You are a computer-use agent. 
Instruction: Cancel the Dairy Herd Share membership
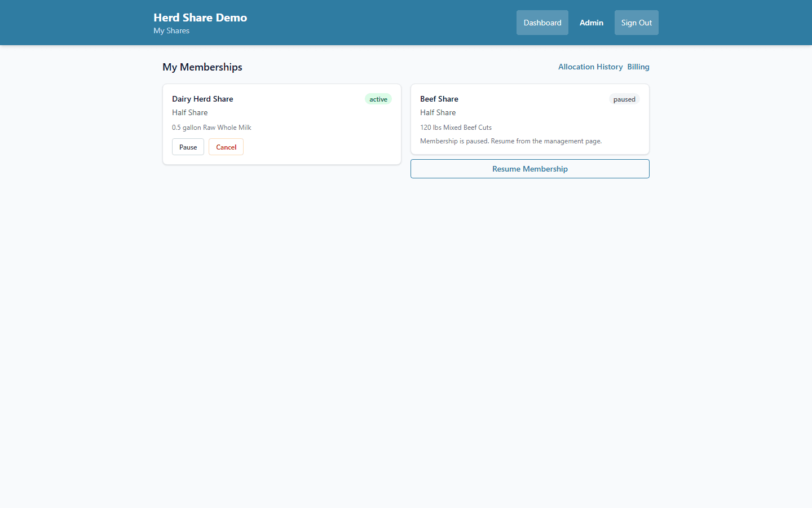click(226, 146)
